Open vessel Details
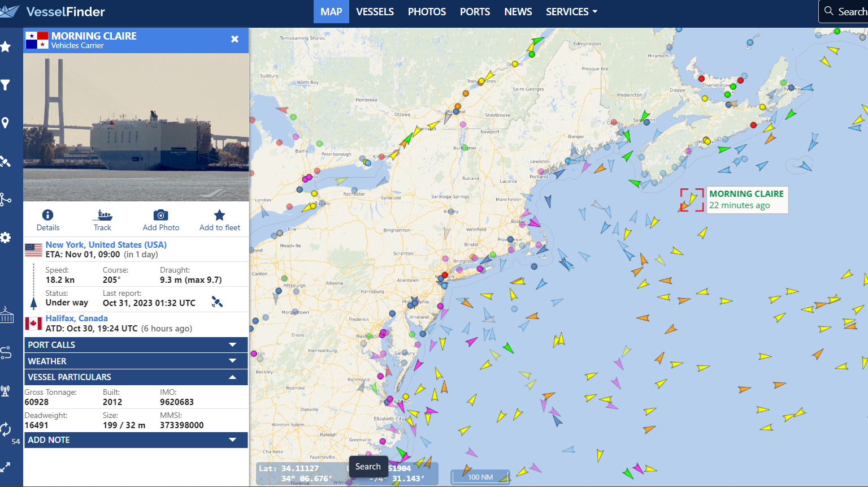Screen dimensions: 868x487 [x=48, y=220]
